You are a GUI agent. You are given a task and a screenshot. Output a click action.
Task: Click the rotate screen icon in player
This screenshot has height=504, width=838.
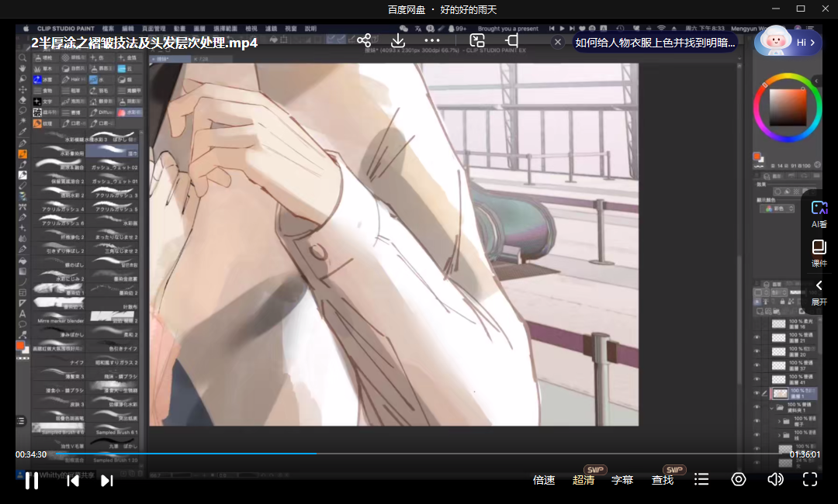coord(511,40)
